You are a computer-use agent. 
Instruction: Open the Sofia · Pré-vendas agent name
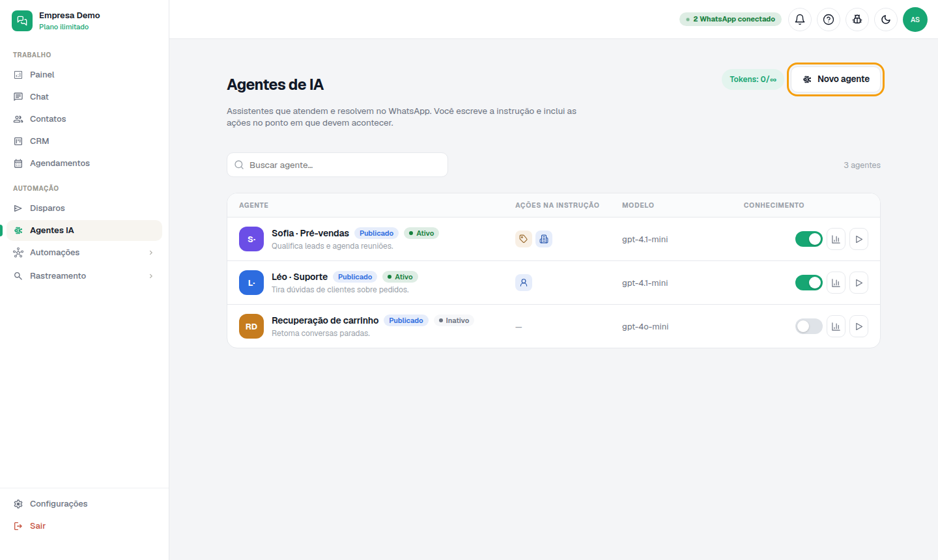coord(310,233)
